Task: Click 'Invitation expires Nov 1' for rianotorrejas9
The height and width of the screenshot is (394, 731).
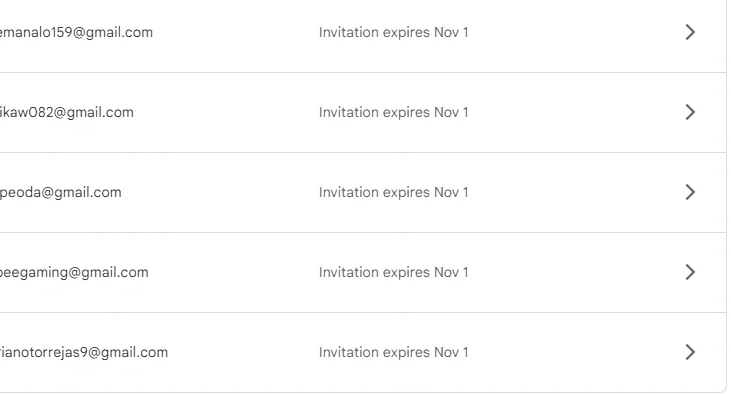Action: pyautogui.click(x=393, y=353)
